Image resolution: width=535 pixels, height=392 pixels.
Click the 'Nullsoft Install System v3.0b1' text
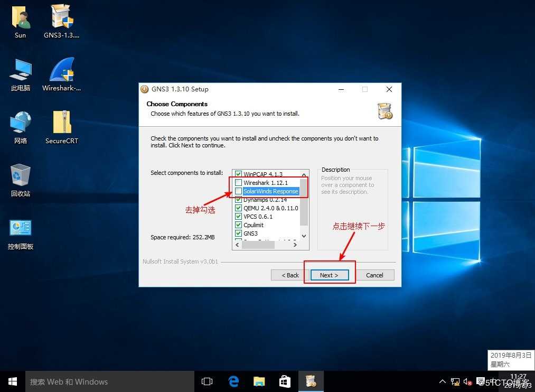pyautogui.click(x=180, y=262)
